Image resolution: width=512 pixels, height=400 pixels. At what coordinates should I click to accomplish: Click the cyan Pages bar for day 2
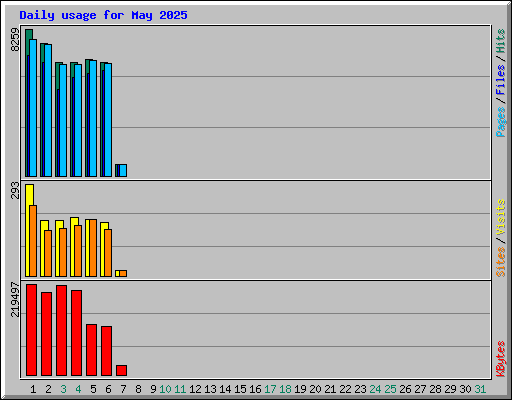pyautogui.click(x=48, y=110)
